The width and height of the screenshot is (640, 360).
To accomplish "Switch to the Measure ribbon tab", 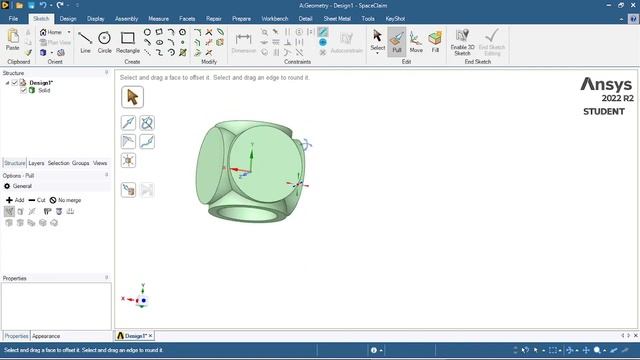I will coord(158,19).
